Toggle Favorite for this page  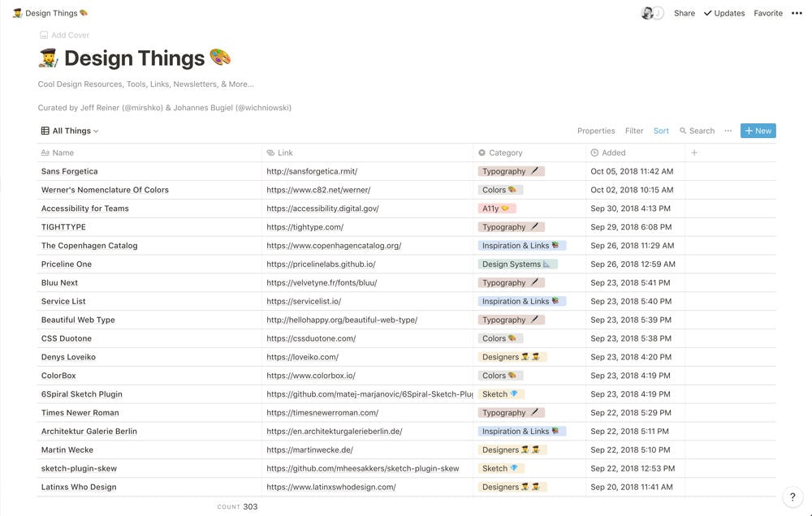click(768, 13)
